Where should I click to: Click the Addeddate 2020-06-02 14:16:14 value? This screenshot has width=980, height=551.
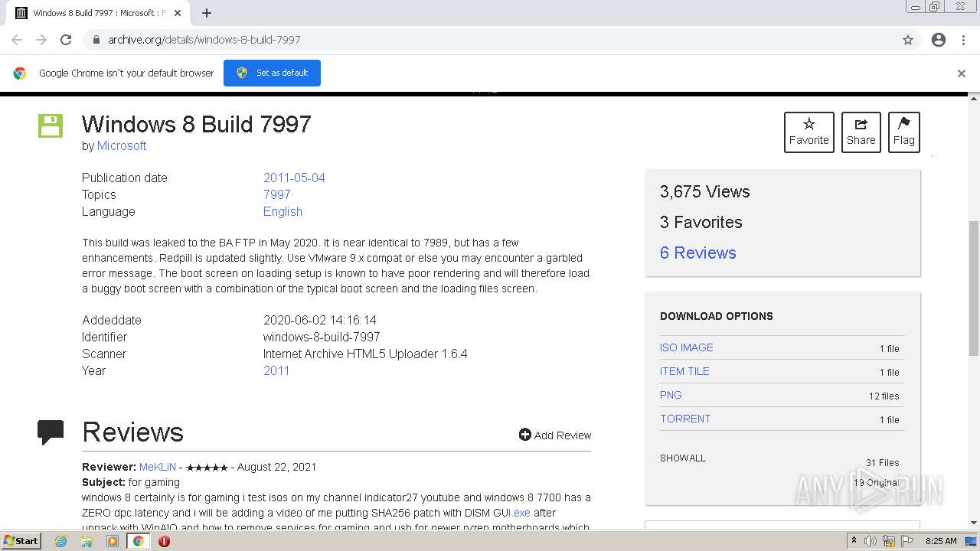pyautogui.click(x=320, y=320)
